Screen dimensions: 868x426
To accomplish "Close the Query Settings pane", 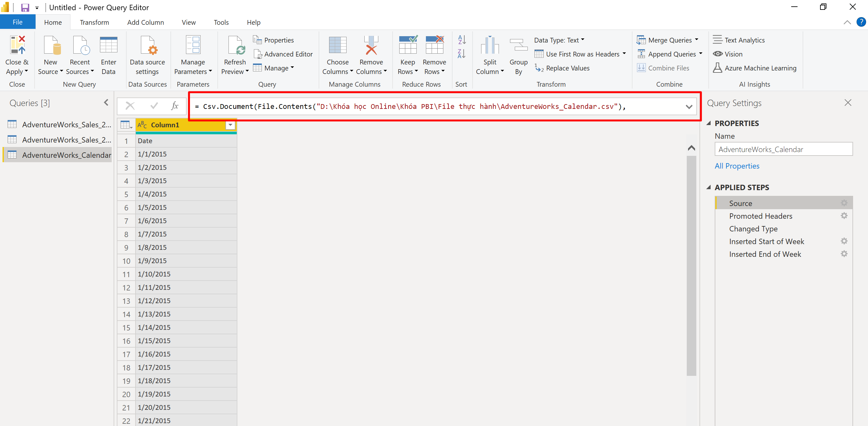I will coord(848,103).
